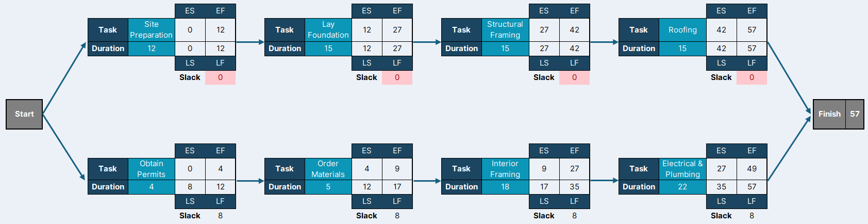Select the Roofing task cell

[682, 30]
